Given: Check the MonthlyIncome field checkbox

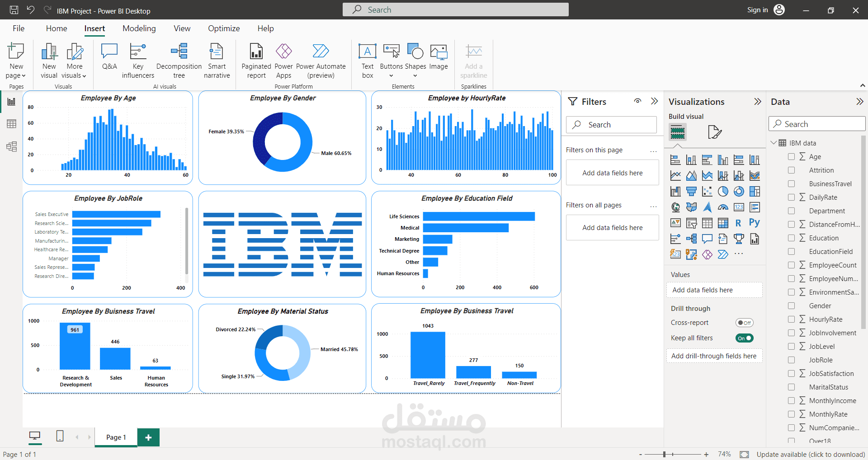Looking at the screenshot, I should (791, 400).
